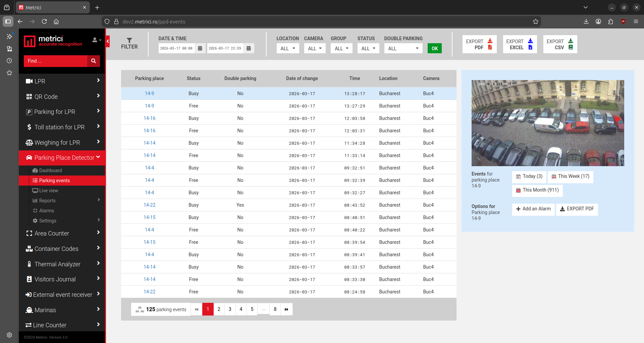Collapse sidebar with red arrow handle
644x343 pixels.
click(x=108, y=41)
